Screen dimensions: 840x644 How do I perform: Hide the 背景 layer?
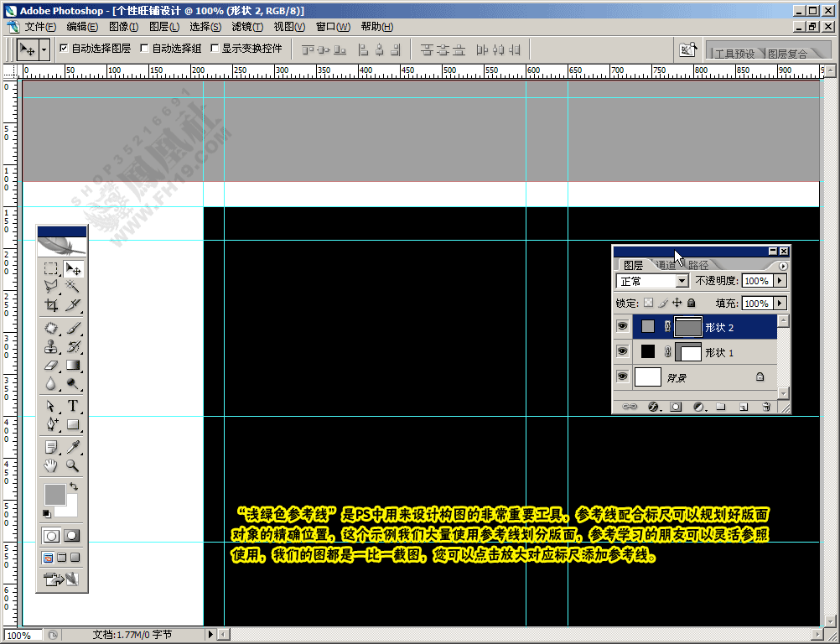pyautogui.click(x=622, y=377)
